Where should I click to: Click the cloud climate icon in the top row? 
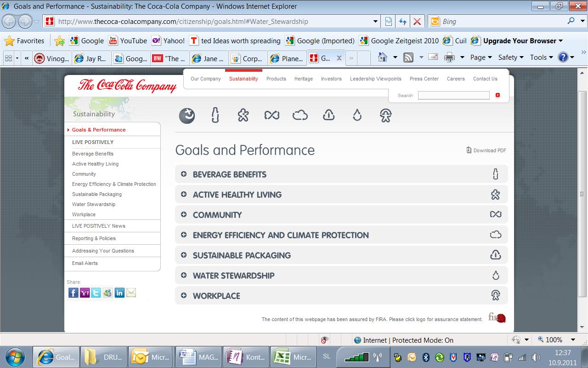(300, 115)
